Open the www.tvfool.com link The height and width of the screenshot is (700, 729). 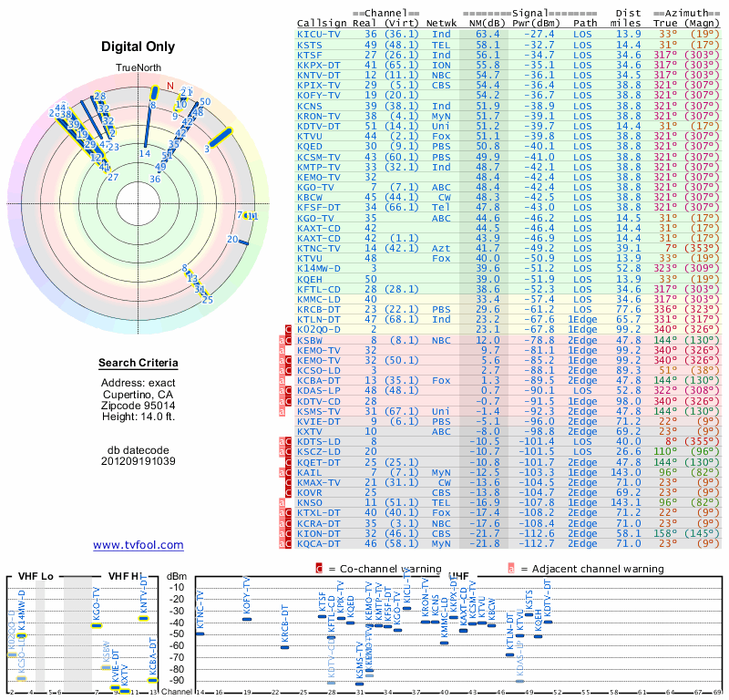point(139,545)
